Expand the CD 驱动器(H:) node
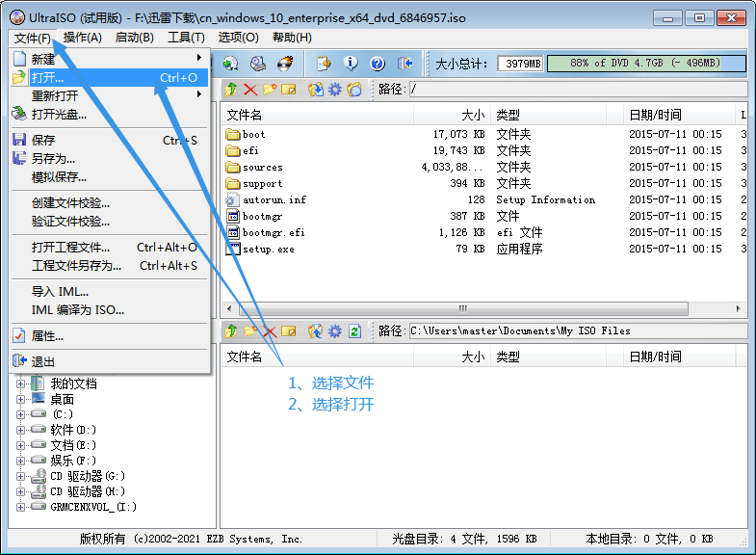Image resolution: width=756 pixels, height=555 pixels. [20, 491]
